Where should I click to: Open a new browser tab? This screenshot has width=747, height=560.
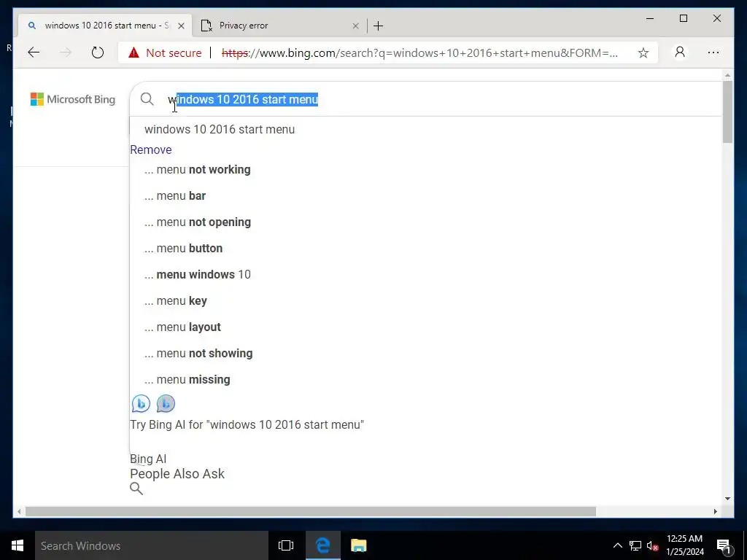(x=379, y=26)
